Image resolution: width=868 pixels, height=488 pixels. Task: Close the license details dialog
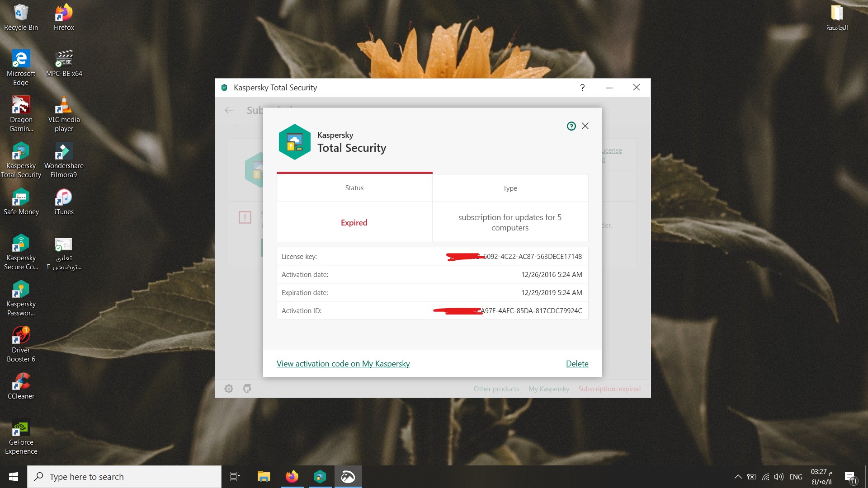click(x=585, y=126)
